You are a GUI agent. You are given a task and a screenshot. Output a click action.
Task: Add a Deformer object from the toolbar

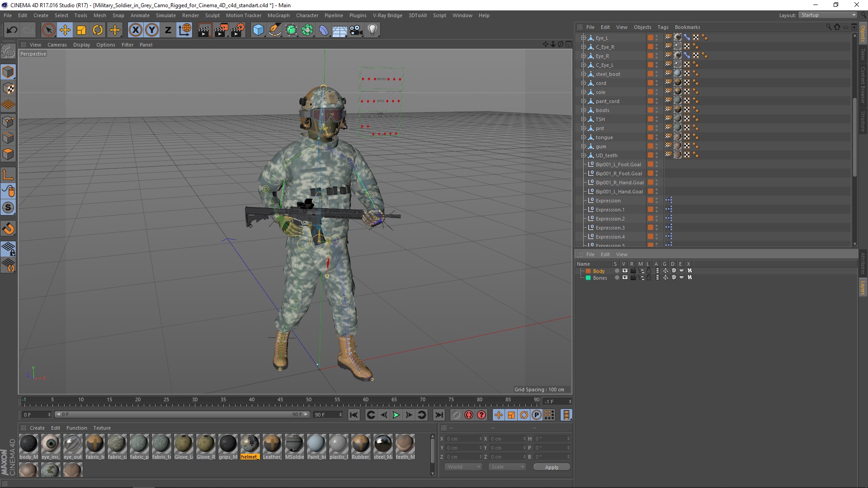point(324,30)
